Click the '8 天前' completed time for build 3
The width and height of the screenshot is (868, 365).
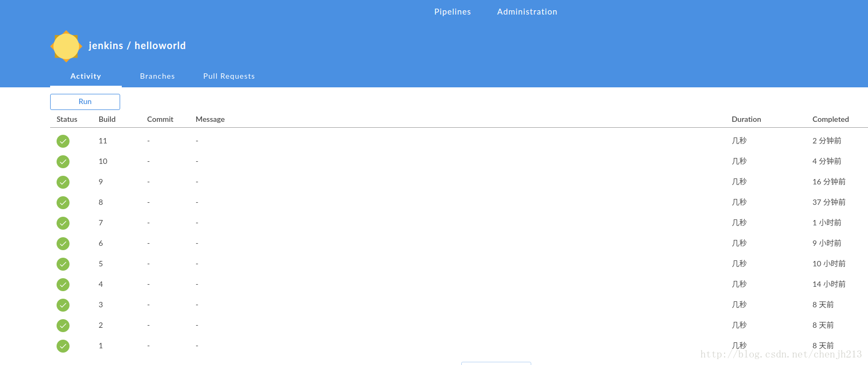[x=823, y=305]
